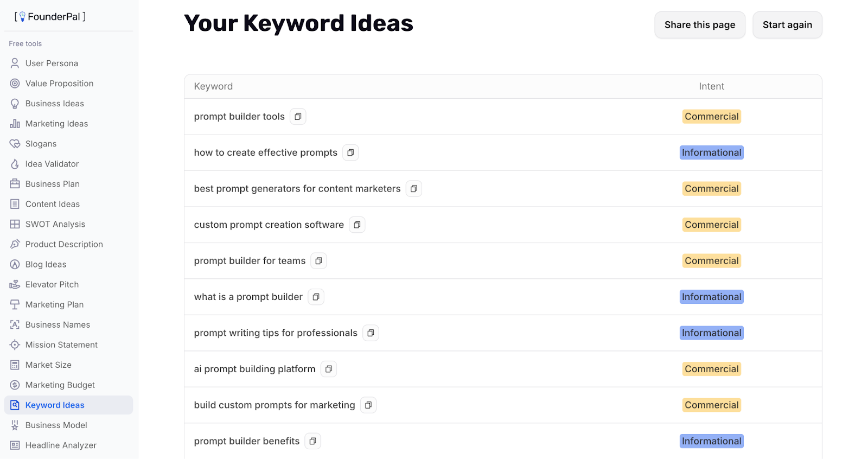Copy the 'prompt builder benefits' keyword
This screenshot has width=868, height=459.
tap(312, 441)
